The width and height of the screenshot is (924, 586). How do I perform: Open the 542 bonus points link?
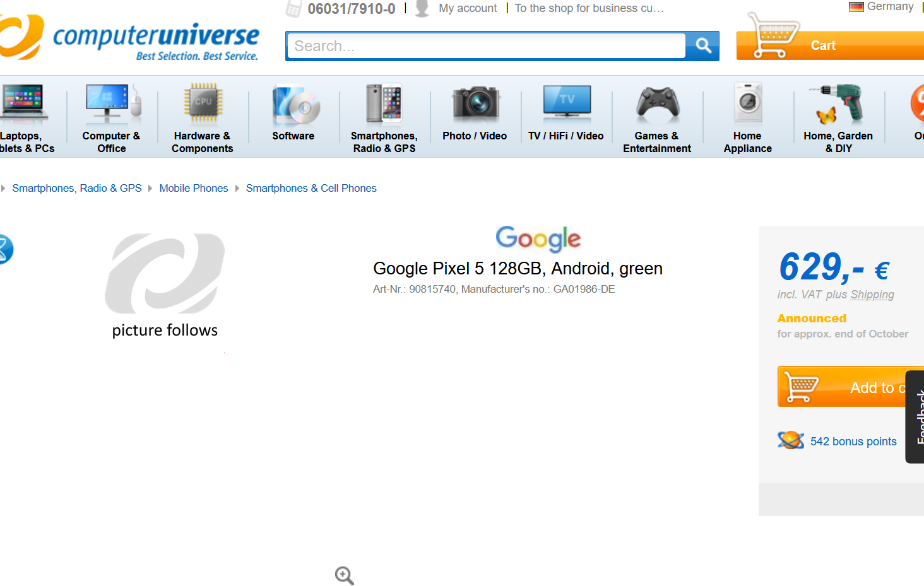853,441
